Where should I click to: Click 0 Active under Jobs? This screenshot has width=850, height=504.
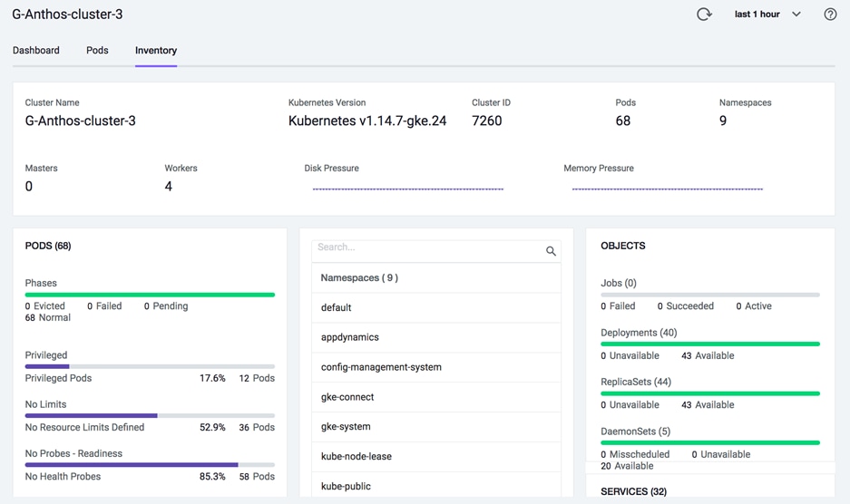pyautogui.click(x=754, y=306)
